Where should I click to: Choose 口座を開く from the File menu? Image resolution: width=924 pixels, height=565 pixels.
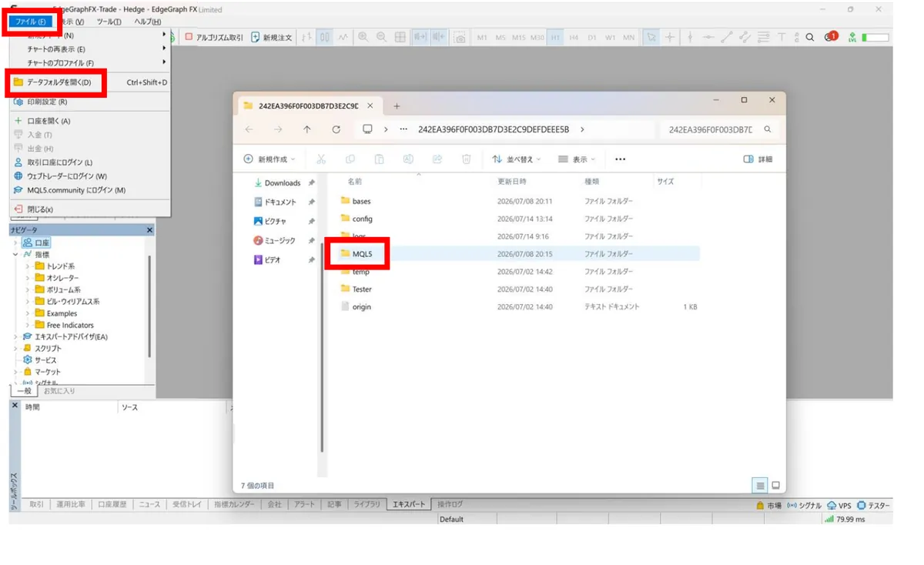[49, 121]
